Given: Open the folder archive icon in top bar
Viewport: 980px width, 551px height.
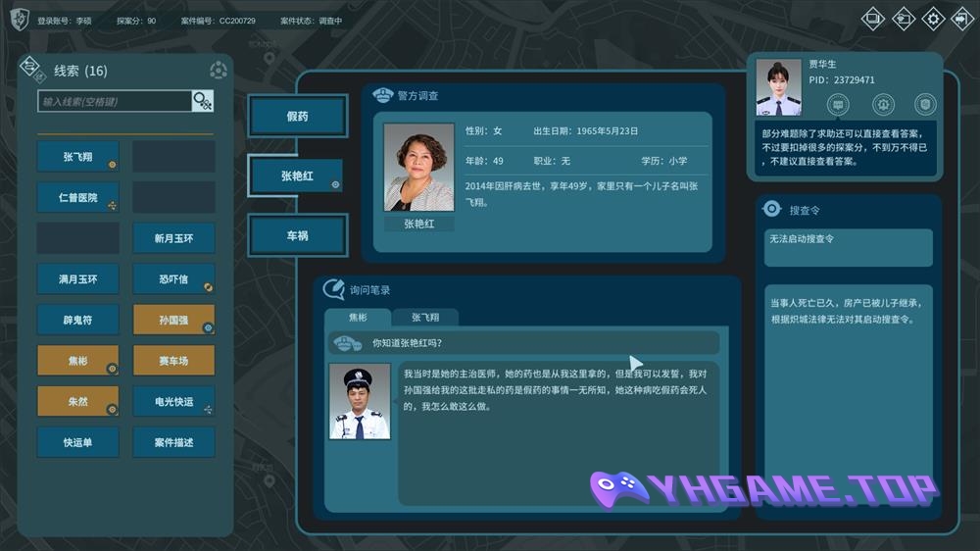Looking at the screenshot, I should pos(903,19).
